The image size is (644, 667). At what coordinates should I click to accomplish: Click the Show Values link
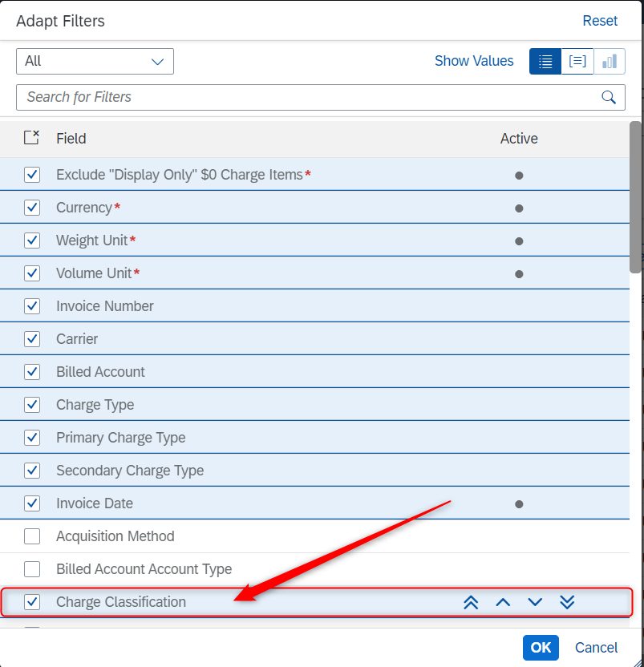pos(474,61)
